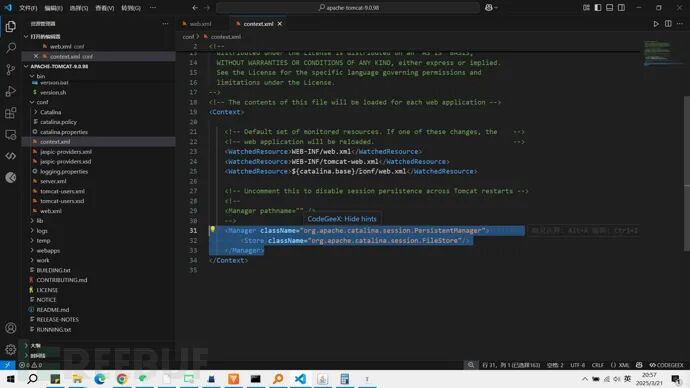690x388 pixels.
Task: Open the Source Control view
Action: click(x=11, y=69)
